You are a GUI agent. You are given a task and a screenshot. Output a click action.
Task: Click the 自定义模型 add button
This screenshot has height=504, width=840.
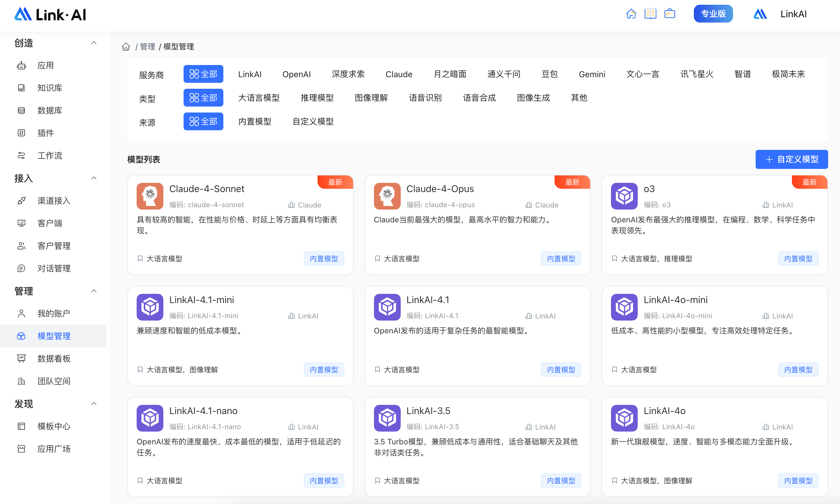[791, 159]
